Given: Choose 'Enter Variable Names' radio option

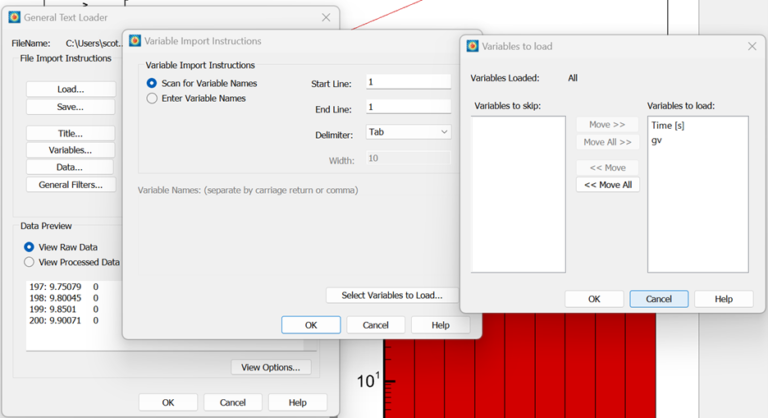Looking at the screenshot, I should point(152,98).
